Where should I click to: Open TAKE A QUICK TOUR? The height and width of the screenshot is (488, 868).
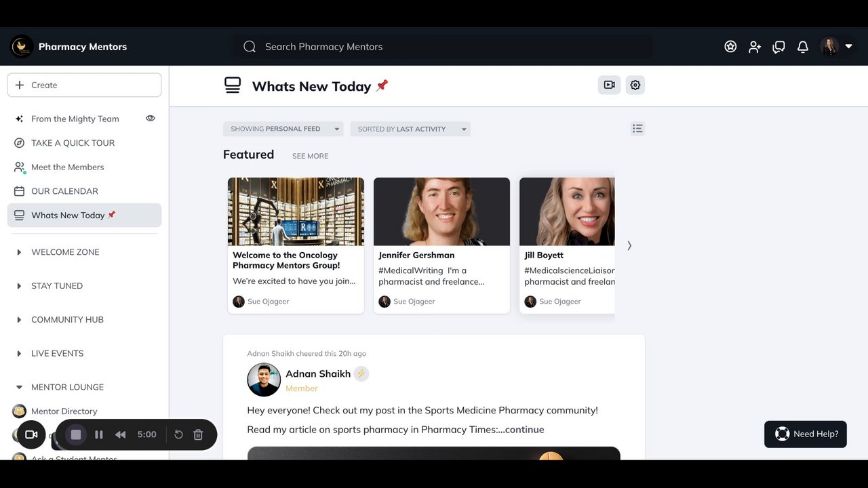click(x=73, y=143)
